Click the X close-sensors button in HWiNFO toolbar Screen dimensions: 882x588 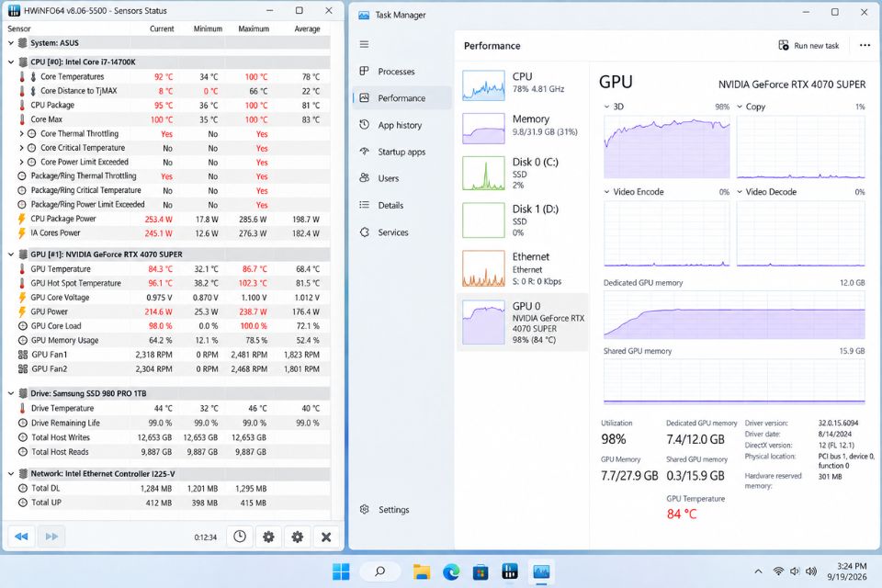(325, 537)
